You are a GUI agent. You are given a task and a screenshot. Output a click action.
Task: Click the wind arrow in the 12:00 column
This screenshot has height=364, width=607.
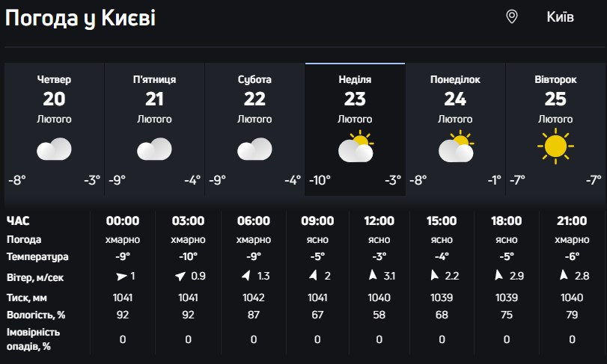pos(371,277)
